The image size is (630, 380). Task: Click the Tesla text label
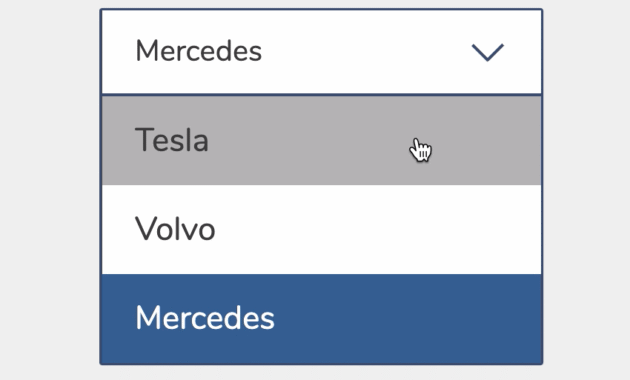[x=172, y=140]
